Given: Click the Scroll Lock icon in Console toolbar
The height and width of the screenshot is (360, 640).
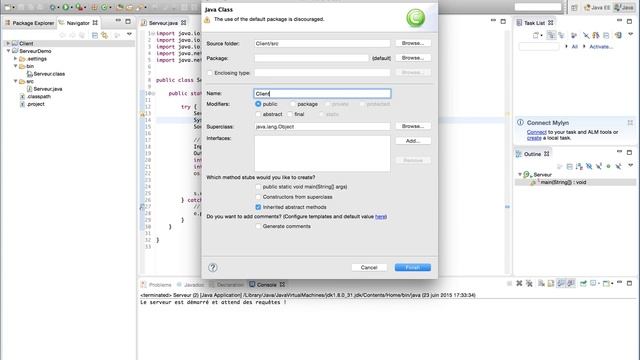Looking at the screenshot, I should (x=551, y=283).
